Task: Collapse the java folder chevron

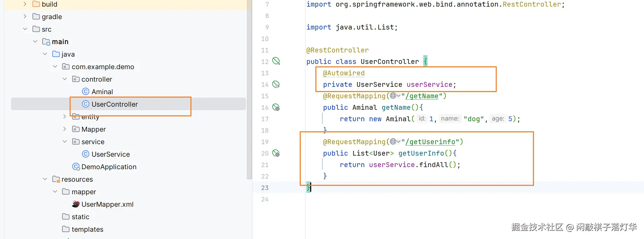Action: [45, 54]
